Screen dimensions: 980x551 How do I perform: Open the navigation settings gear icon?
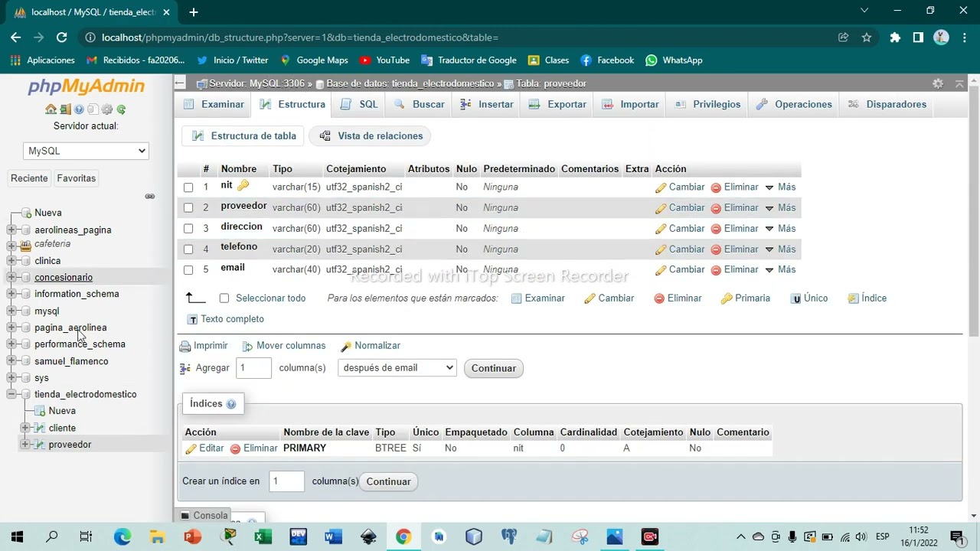coord(107,109)
